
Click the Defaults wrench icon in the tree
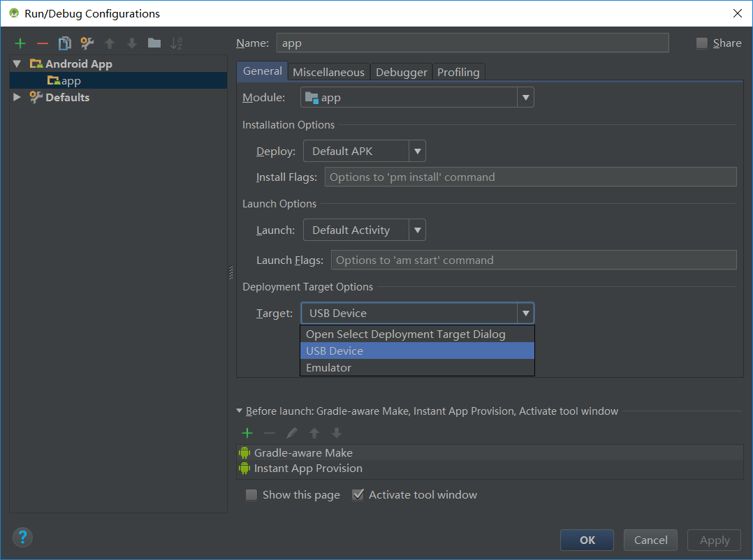coord(36,97)
